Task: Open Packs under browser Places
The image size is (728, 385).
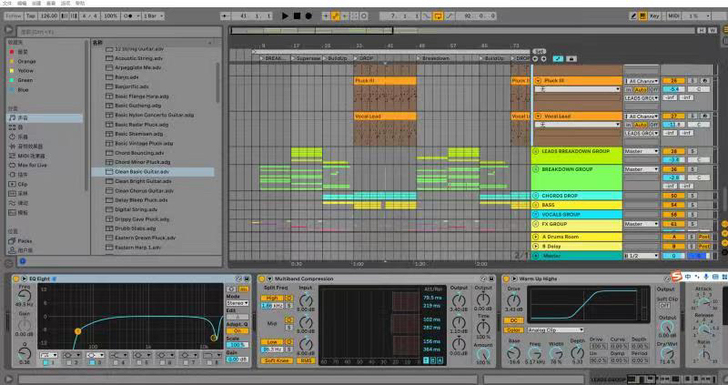Action: click(25, 241)
